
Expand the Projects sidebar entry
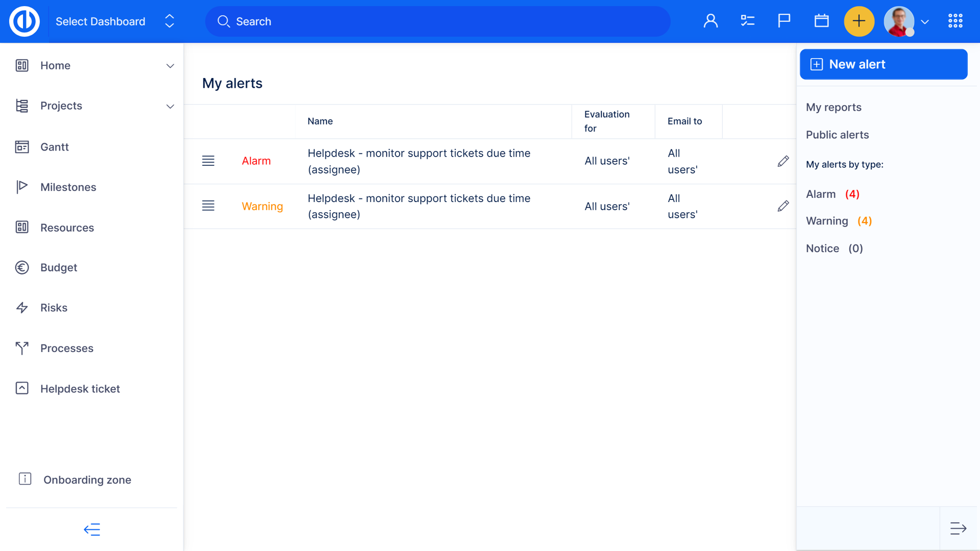170,106
